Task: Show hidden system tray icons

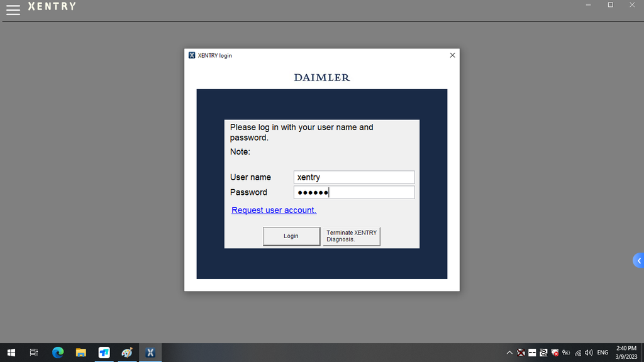Action: tap(509, 353)
